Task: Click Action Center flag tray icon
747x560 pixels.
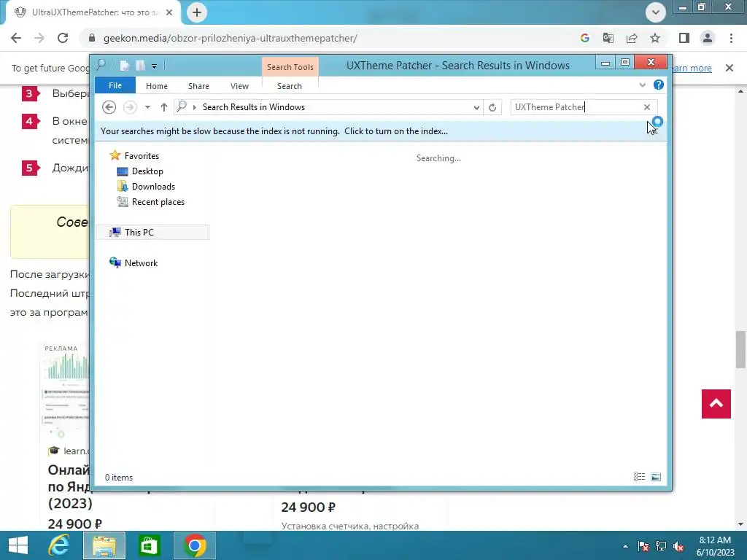Action: [643, 546]
